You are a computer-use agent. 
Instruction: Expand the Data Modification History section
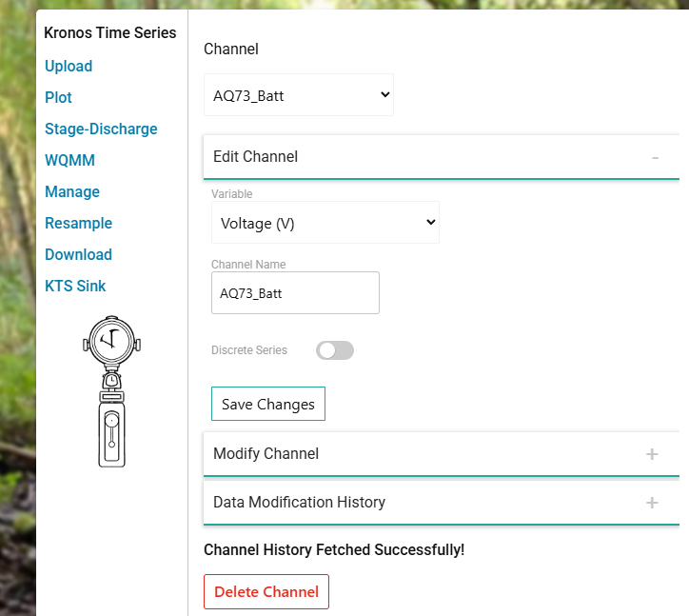299,502
